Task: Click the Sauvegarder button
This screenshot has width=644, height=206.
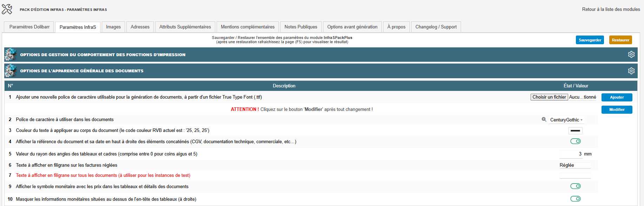Action: pos(590,40)
